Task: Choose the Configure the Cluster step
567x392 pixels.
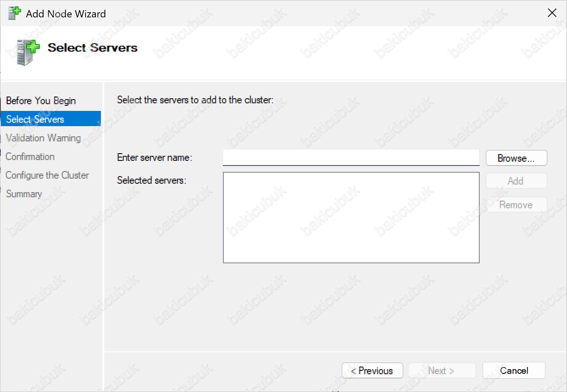Action: [x=47, y=175]
